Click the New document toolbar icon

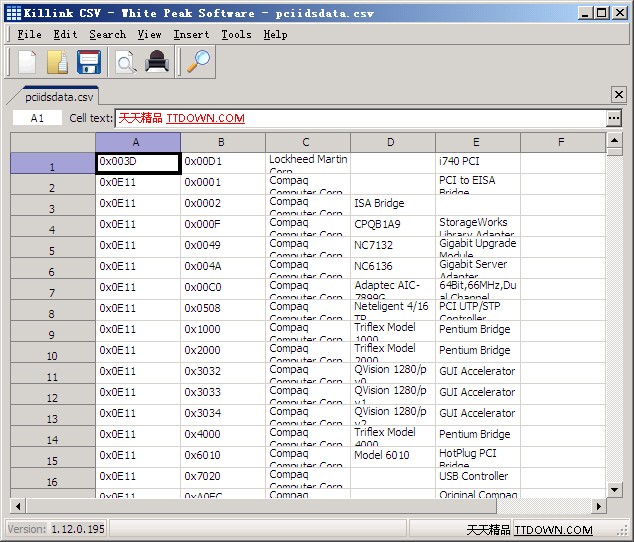[27, 62]
